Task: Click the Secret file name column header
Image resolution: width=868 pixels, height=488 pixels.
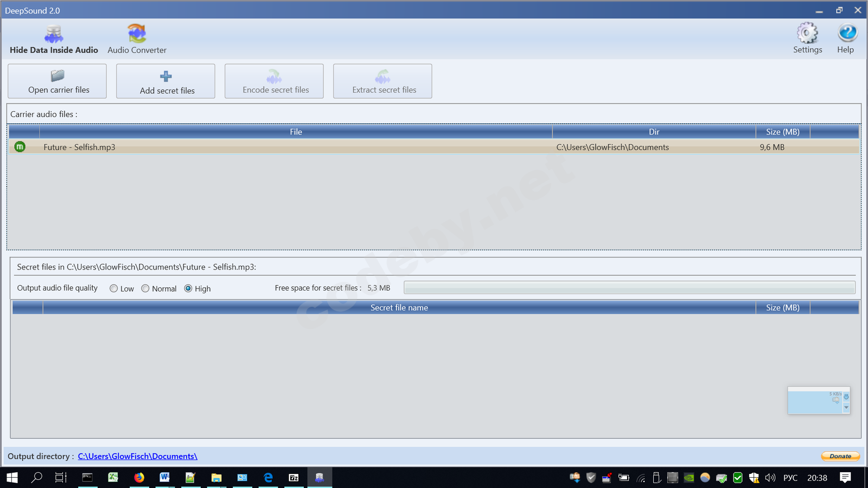Action: pos(399,307)
